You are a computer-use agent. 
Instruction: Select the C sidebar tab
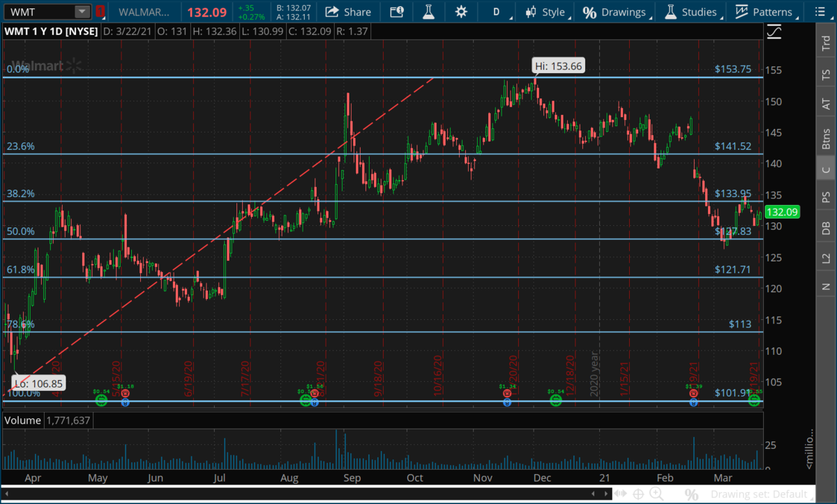point(826,169)
